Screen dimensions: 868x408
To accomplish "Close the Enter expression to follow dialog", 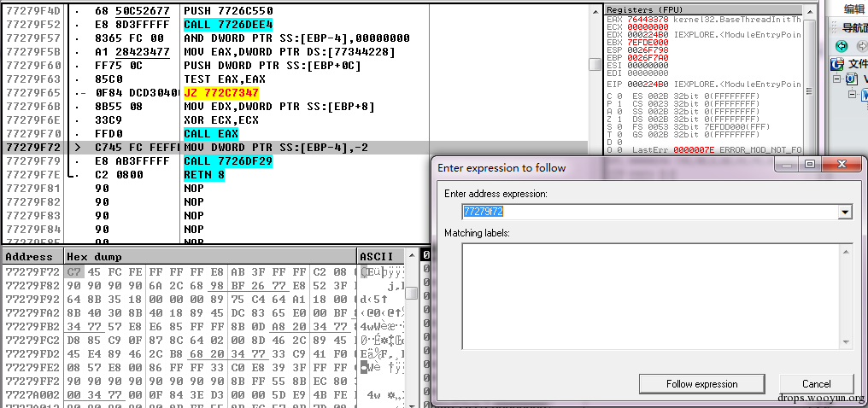I will coord(842,165).
